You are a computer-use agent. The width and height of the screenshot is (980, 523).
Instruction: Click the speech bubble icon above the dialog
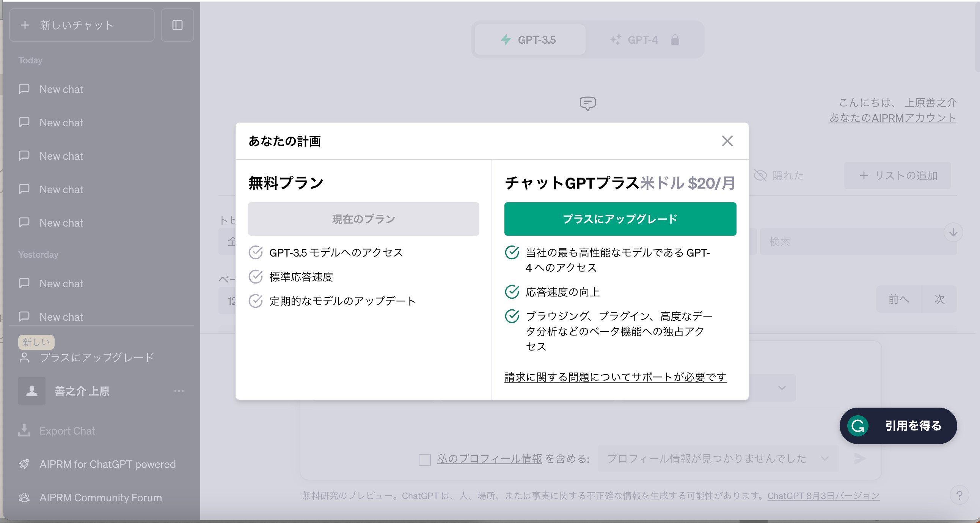pos(587,104)
